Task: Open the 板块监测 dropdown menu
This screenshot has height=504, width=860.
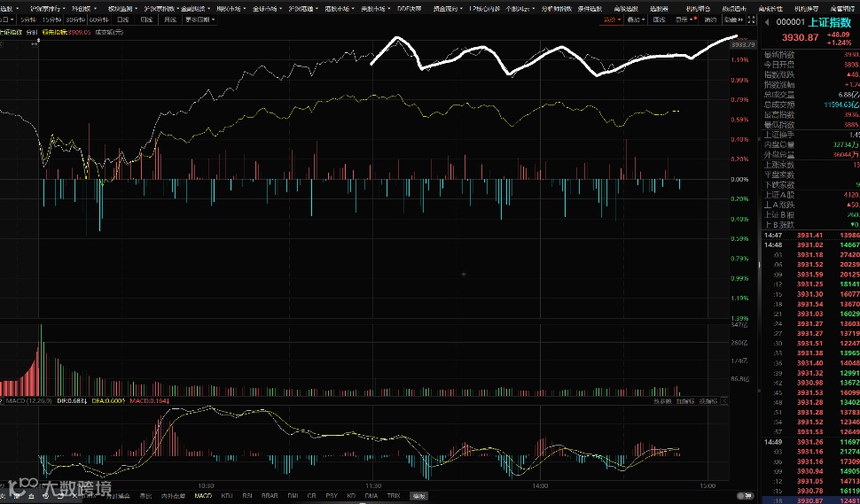Action: tap(121, 9)
